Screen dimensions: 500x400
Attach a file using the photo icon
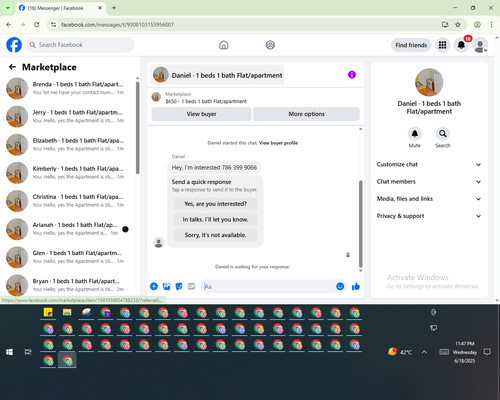point(166,286)
